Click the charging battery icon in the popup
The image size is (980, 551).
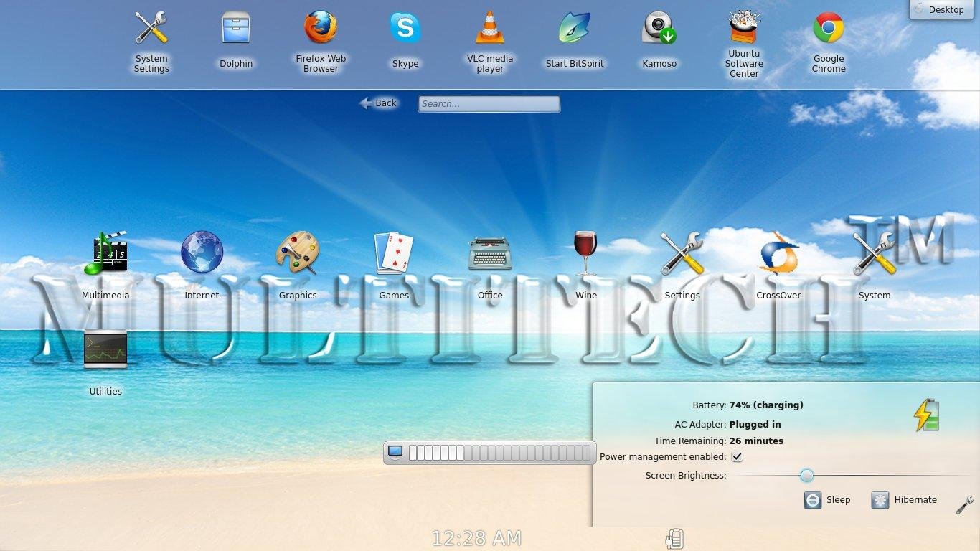pos(926,415)
